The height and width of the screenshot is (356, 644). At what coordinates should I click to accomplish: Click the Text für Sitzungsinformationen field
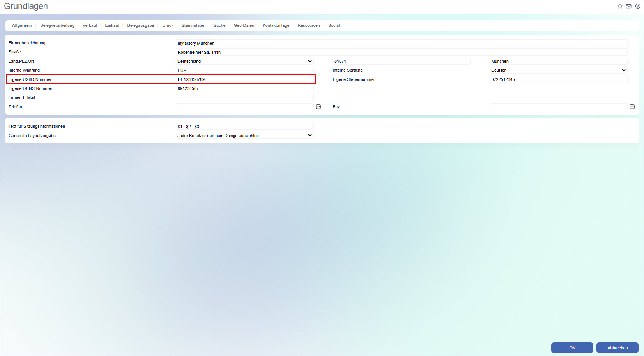[245, 127]
